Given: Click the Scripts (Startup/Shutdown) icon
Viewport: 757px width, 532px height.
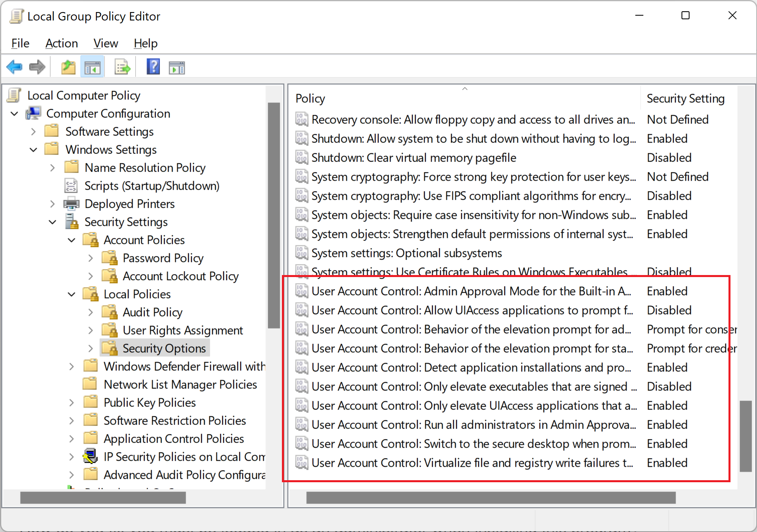Looking at the screenshot, I should [71, 185].
